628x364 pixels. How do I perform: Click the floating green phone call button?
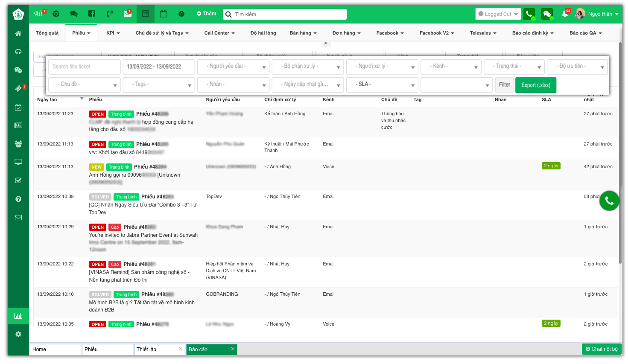click(609, 201)
